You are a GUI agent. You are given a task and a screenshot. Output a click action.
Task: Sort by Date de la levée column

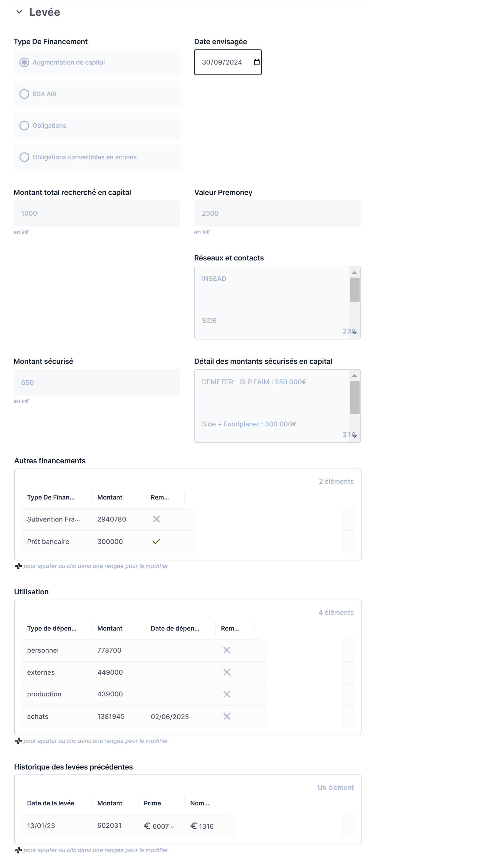click(51, 803)
